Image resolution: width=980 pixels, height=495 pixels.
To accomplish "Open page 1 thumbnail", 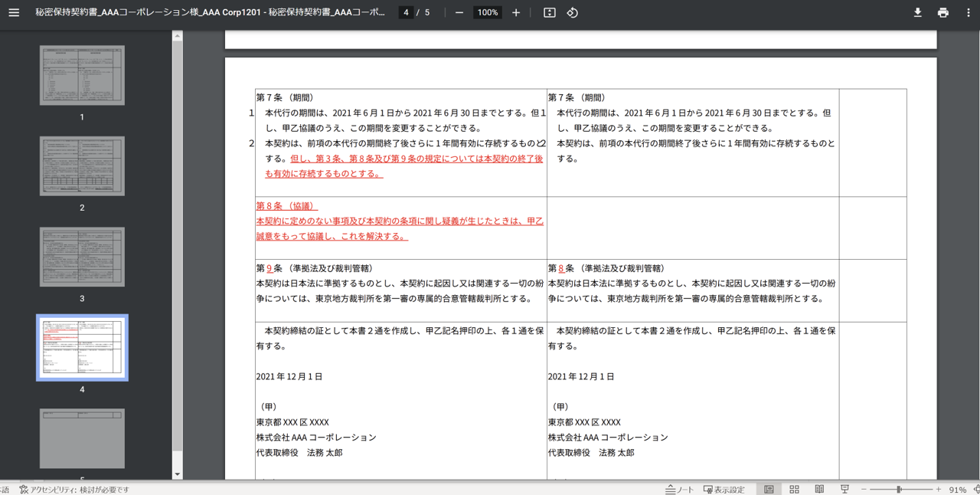I will pos(82,75).
